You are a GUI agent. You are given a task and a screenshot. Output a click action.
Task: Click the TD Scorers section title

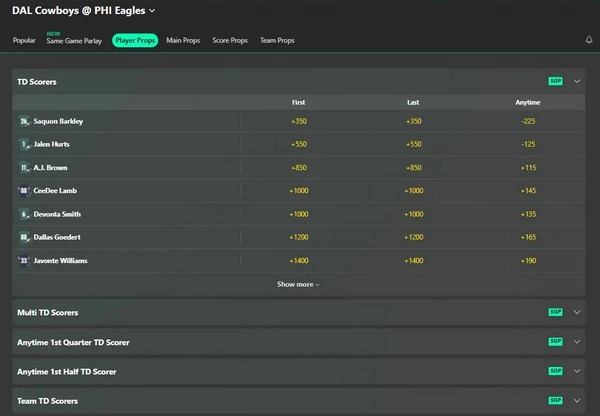click(37, 82)
